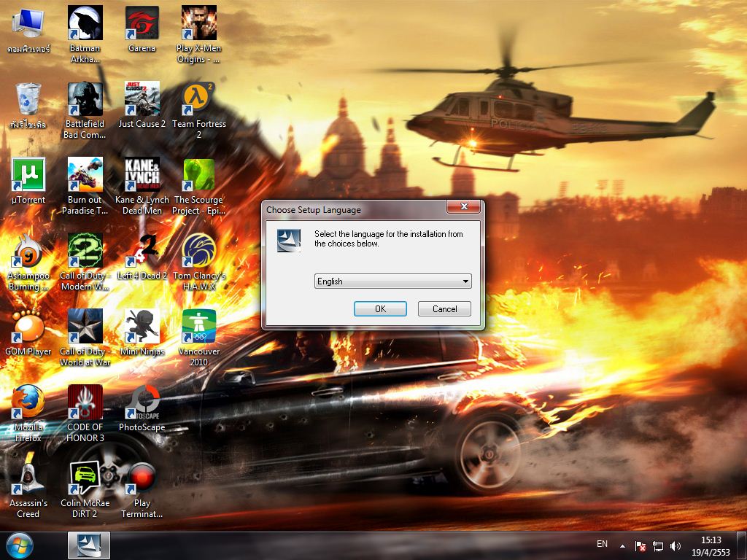
Task: Open Ashampoo Burning Studio shortcut
Action: tap(28, 262)
